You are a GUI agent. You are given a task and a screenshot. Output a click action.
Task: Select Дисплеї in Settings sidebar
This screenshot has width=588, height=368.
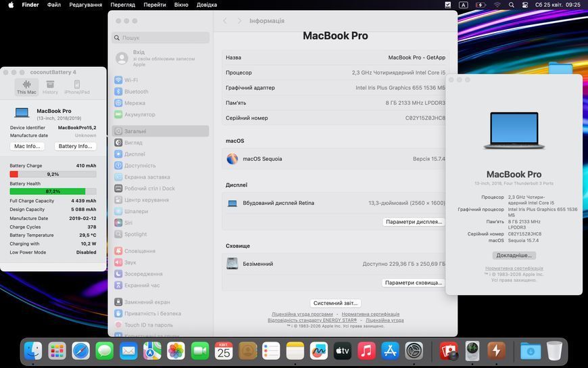[x=160, y=154]
